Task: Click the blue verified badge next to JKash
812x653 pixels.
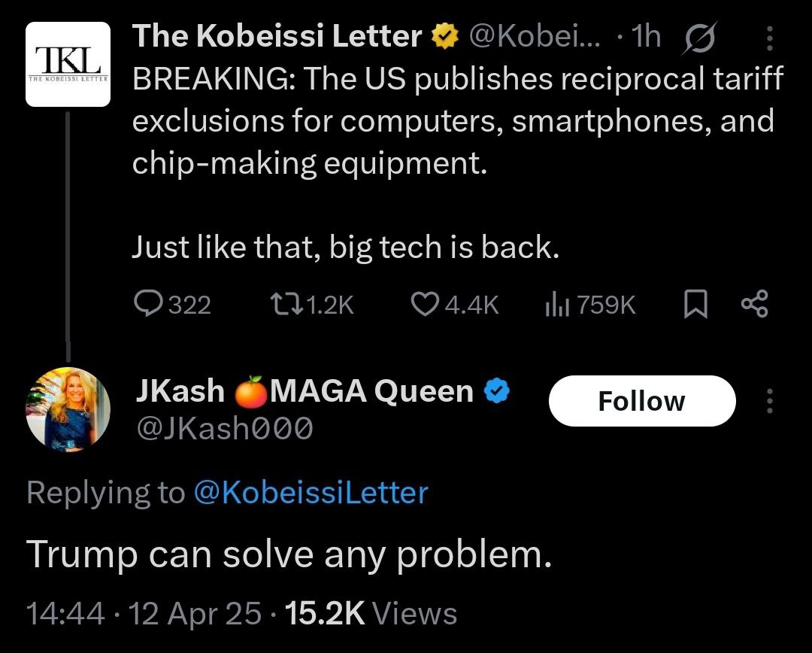Action: pyautogui.click(x=497, y=390)
